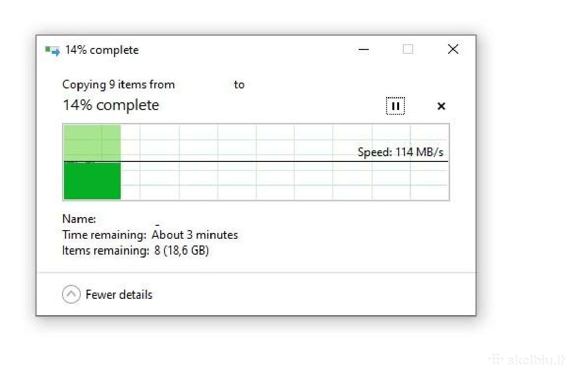577x392 pixels.
Task: Click the 'Fewer details' label
Action: point(119,294)
